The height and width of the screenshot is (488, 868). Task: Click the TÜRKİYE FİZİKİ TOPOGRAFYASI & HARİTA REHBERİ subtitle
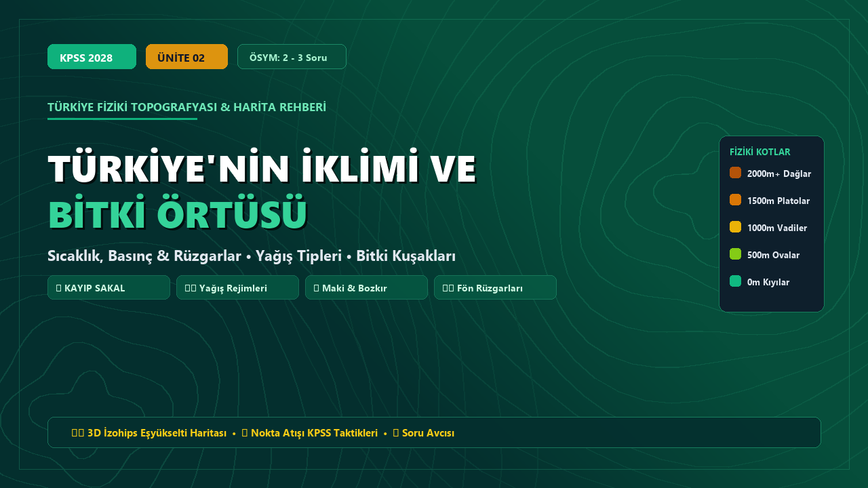(186, 107)
